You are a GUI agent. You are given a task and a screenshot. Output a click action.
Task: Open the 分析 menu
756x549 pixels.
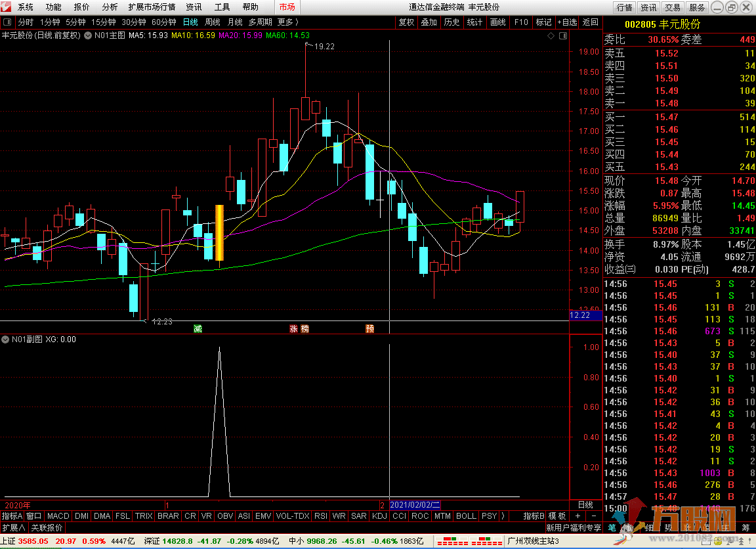(x=110, y=7)
